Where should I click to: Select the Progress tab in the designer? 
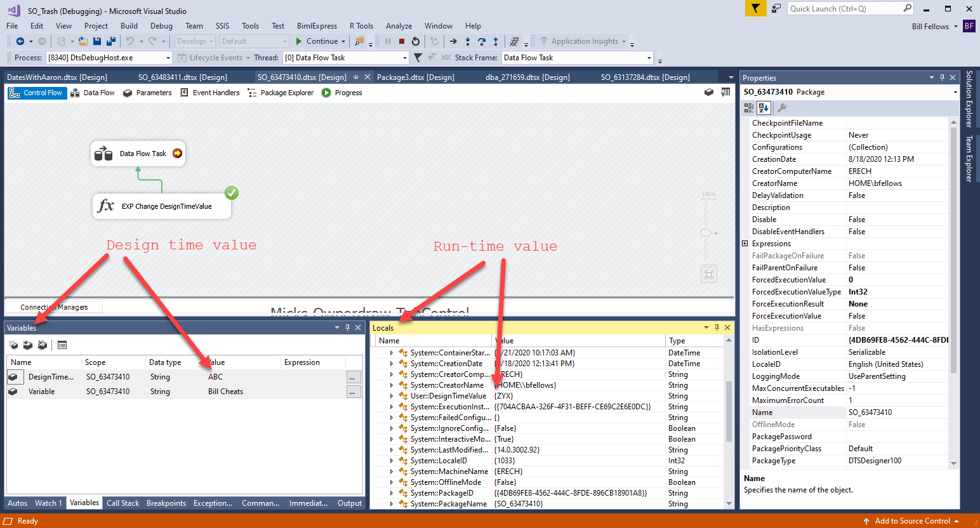(x=341, y=93)
